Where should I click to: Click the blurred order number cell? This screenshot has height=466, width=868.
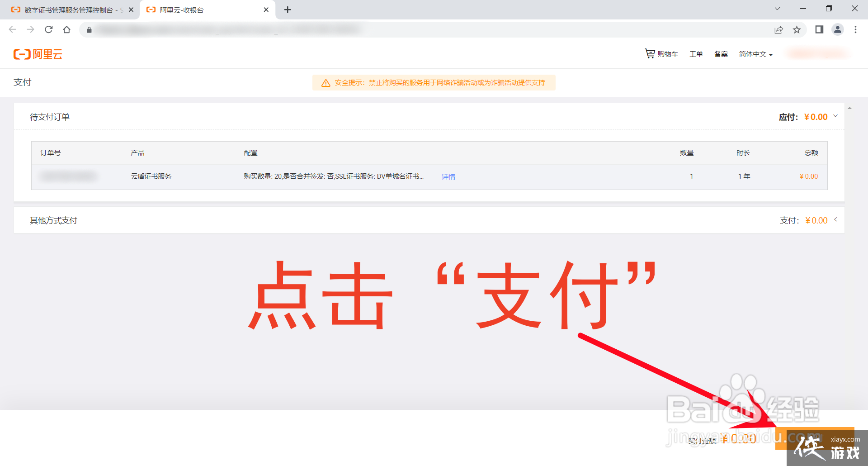coord(68,176)
